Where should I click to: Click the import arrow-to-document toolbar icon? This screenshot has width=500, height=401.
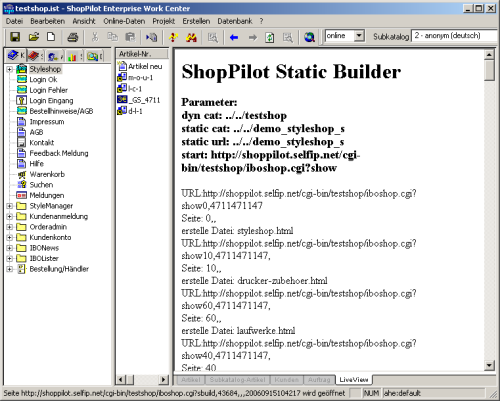152,37
